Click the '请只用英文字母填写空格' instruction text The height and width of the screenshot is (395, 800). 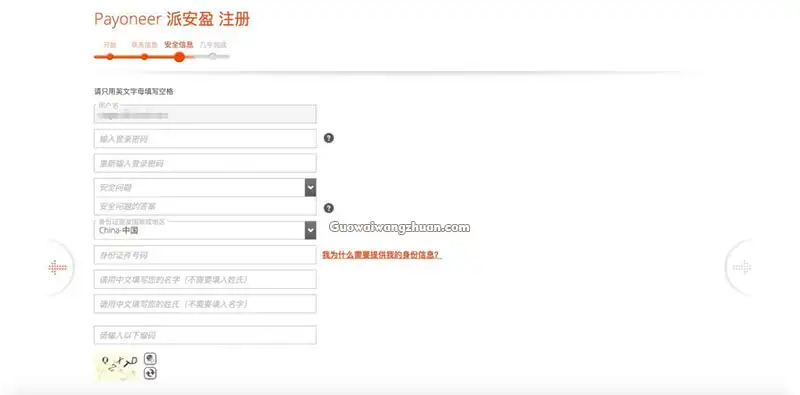coord(134,92)
